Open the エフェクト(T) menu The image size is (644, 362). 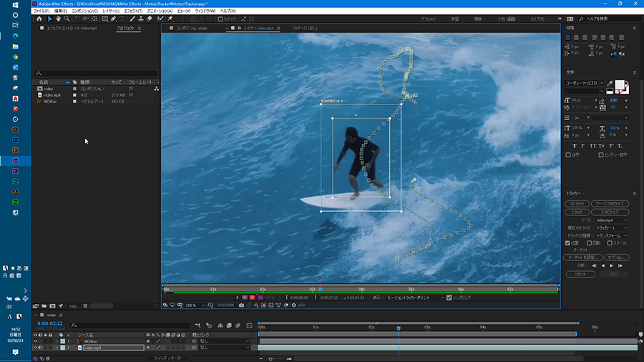pos(132,11)
